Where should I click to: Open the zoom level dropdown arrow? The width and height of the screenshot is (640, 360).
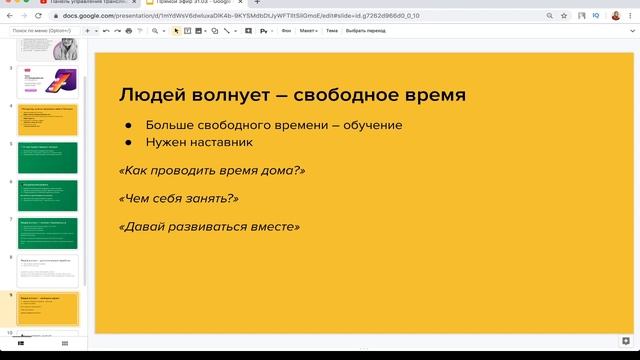pyautogui.click(x=164, y=31)
